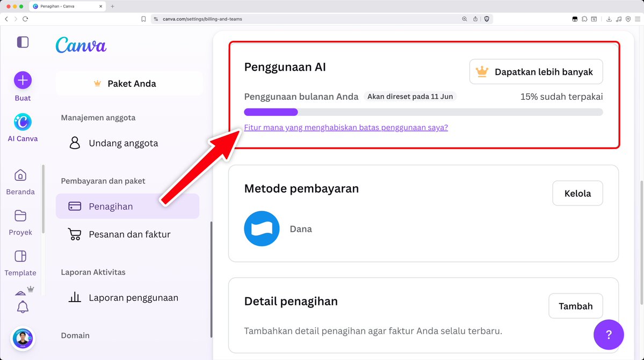Toggle the Canva sidebar panel icon

pos(23,42)
